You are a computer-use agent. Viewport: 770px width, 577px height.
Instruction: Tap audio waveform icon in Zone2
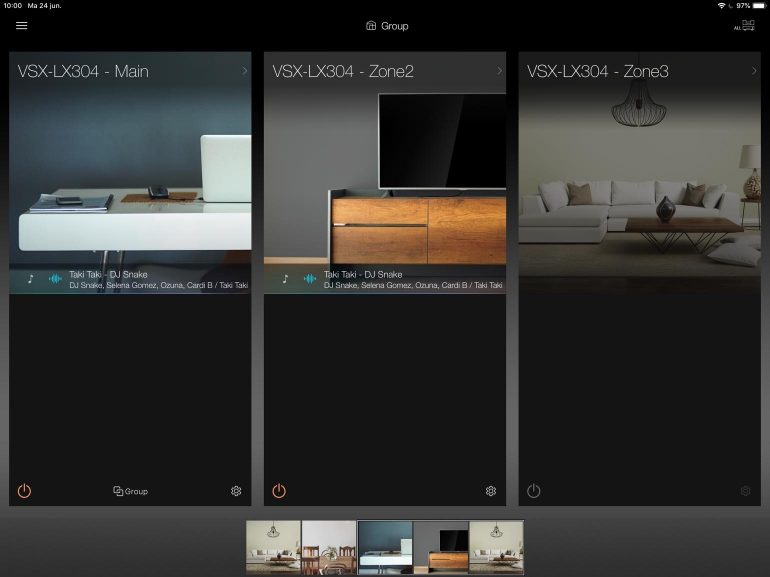pos(309,279)
